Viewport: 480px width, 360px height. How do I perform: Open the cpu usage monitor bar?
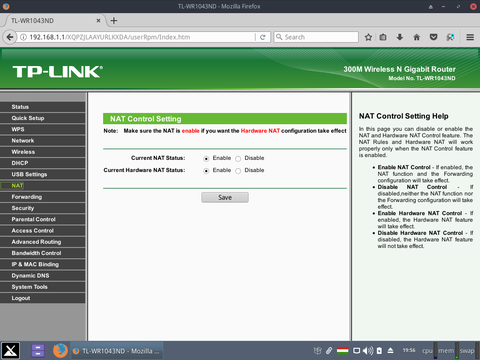[435, 351]
